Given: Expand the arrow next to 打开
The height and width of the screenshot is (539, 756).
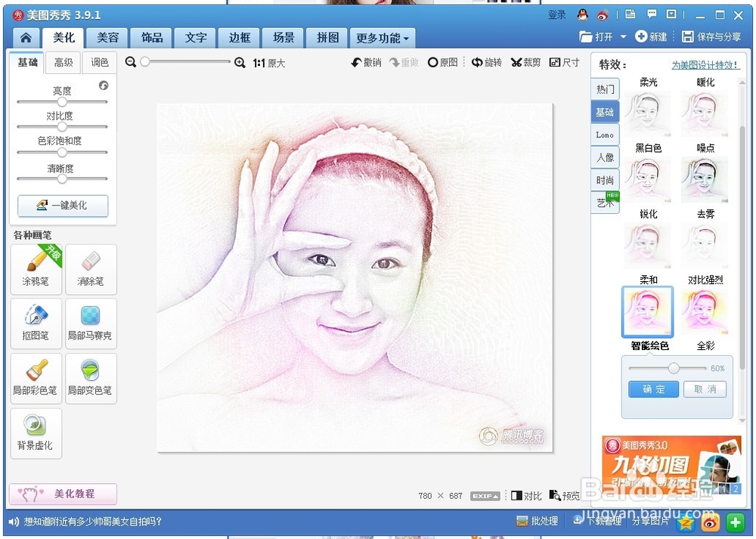Looking at the screenshot, I should tap(623, 36).
